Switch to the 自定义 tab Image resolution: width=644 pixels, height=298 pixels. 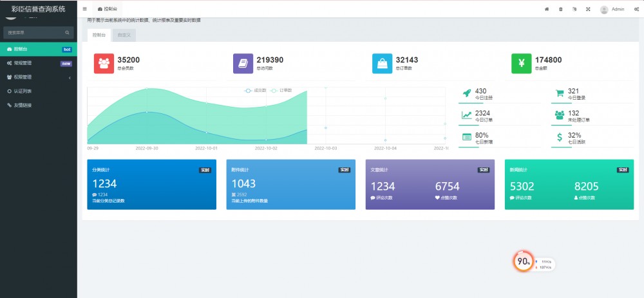coord(123,35)
